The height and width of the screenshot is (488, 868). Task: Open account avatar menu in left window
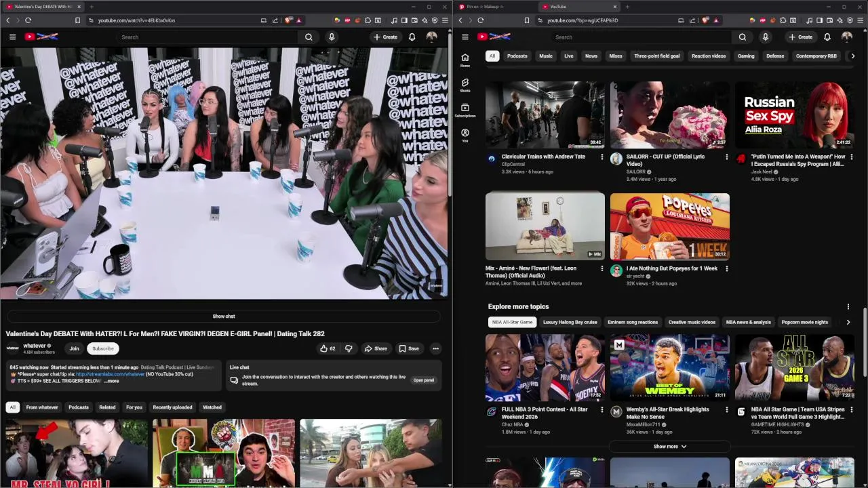pos(431,37)
